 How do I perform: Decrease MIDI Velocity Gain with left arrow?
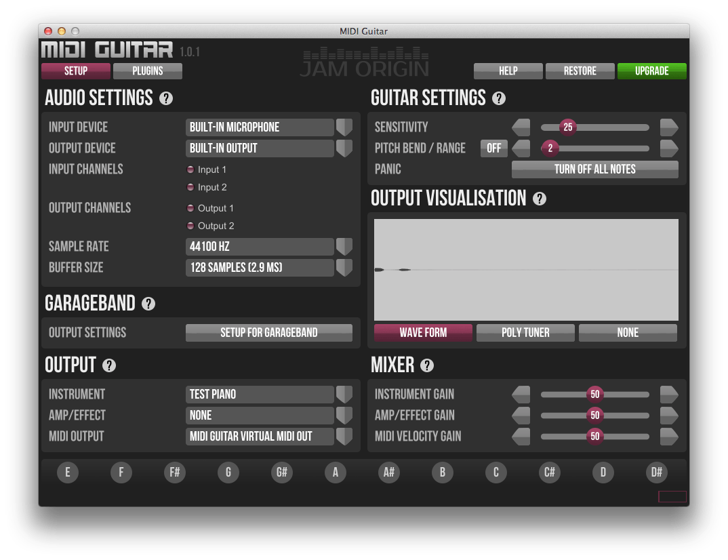pos(521,437)
